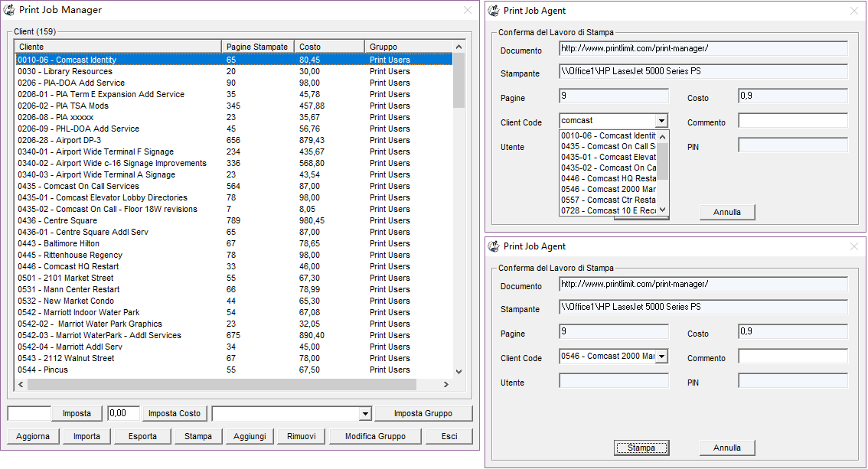The image size is (868, 469).
Task: Sort by the Costo column header
Action: 329,47
